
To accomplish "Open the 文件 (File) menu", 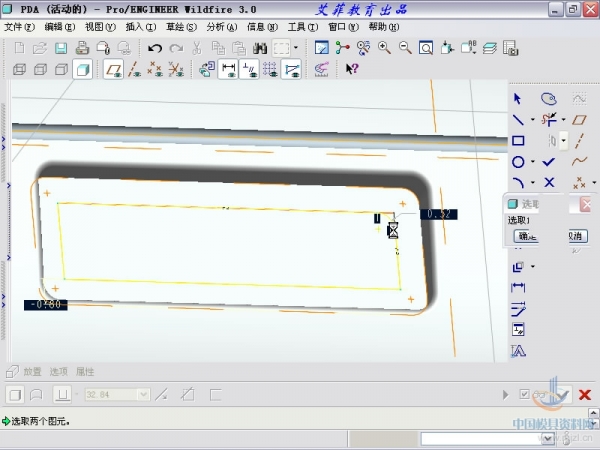I will pyautogui.click(x=19, y=27).
